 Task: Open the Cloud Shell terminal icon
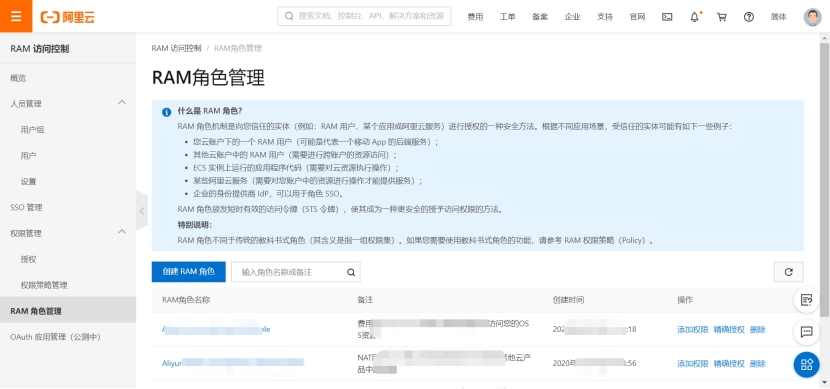point(667,17)
